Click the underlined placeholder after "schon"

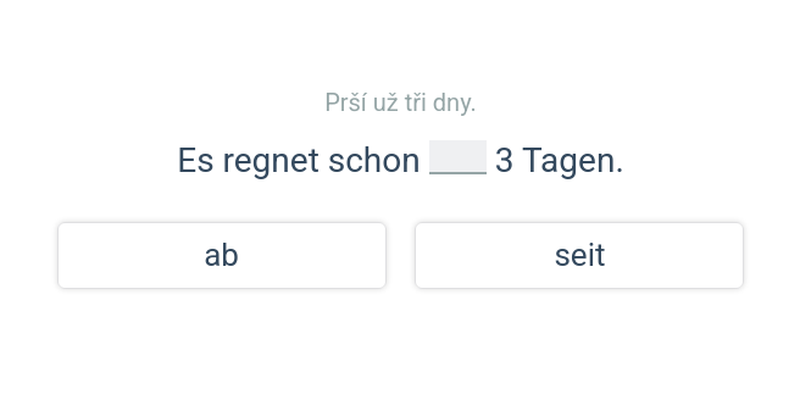click(457, 159)
